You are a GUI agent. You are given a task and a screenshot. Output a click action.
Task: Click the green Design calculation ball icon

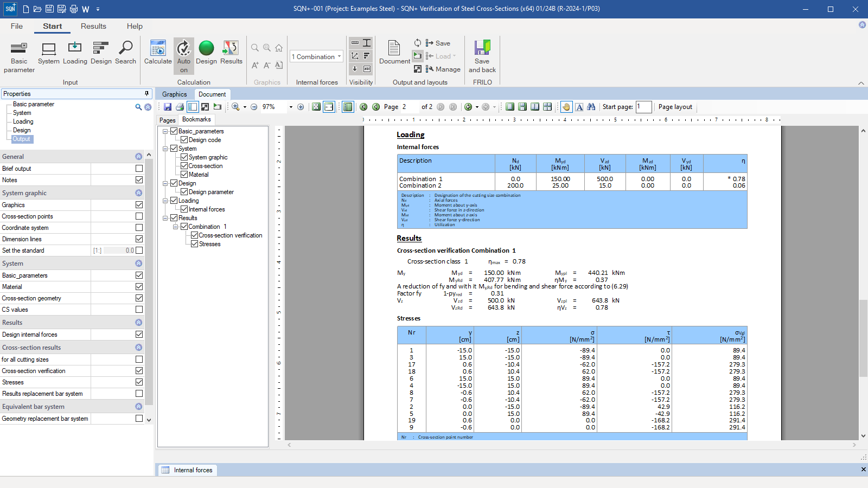pyautogui.click(x=206, y=48)
